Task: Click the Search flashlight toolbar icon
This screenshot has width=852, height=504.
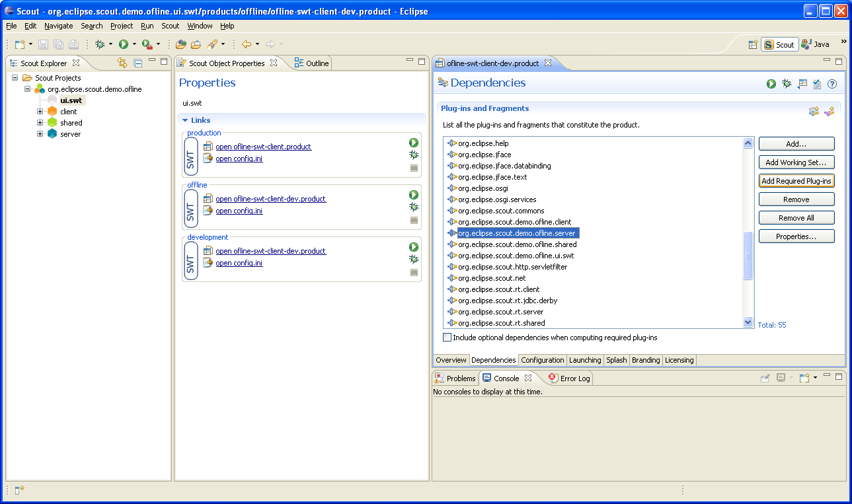Action: pyautogui.click(x=212, y=44)
